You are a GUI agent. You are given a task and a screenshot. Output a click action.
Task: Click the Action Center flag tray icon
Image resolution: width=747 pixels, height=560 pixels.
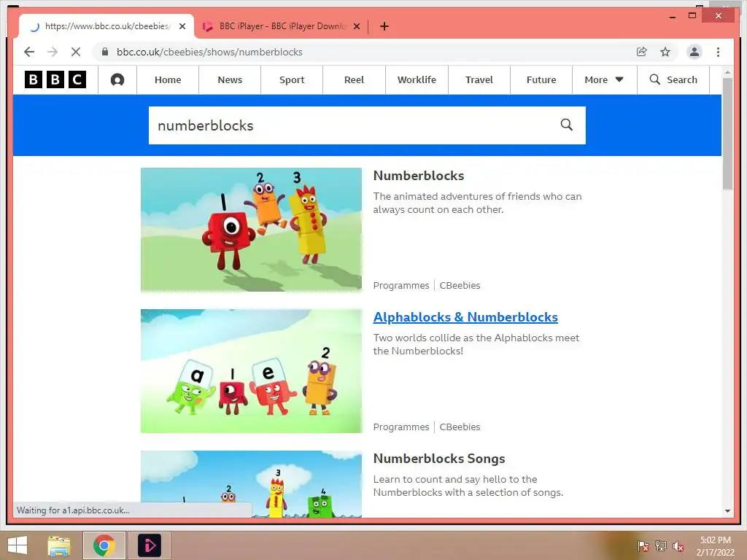click(x=643, y=546)
